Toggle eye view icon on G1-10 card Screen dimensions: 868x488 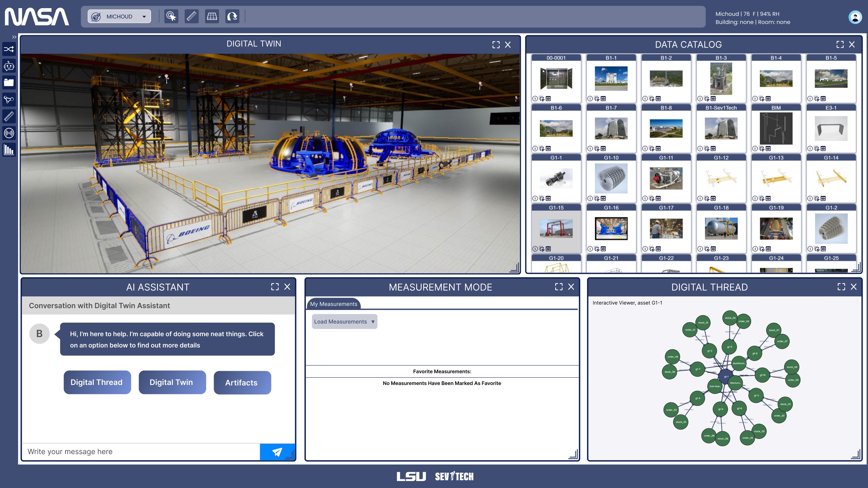coord(603,199)
